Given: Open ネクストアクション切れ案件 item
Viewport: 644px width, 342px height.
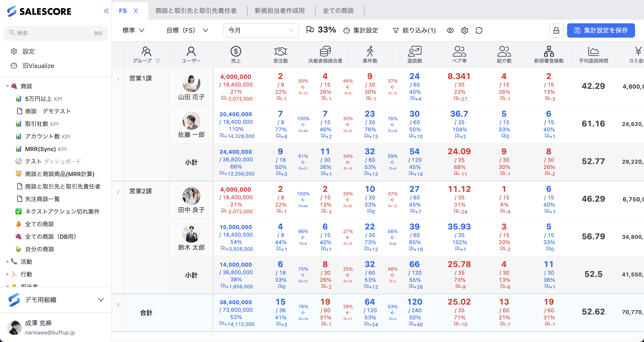Looking at the screenshot, I should pyautogui.click(x=57, y=212).
